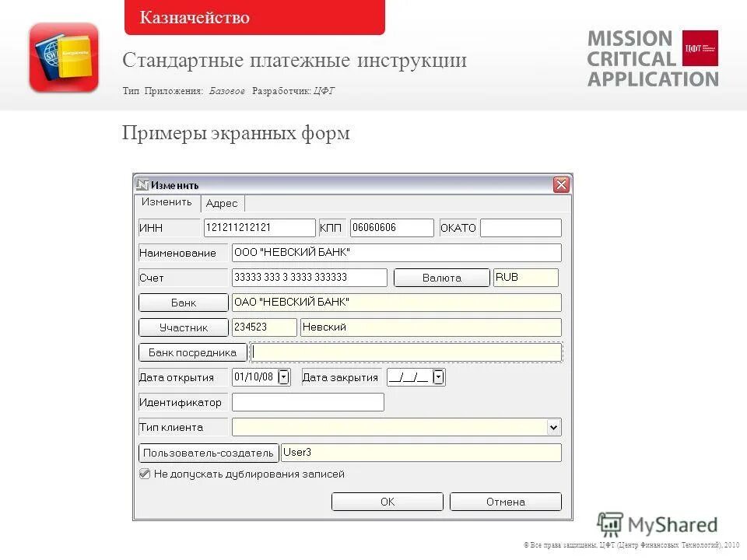Toggle 'Не допускать дублирования записей' checkbox
This screenshot has height=560, width=747.
tap(144, 474)
